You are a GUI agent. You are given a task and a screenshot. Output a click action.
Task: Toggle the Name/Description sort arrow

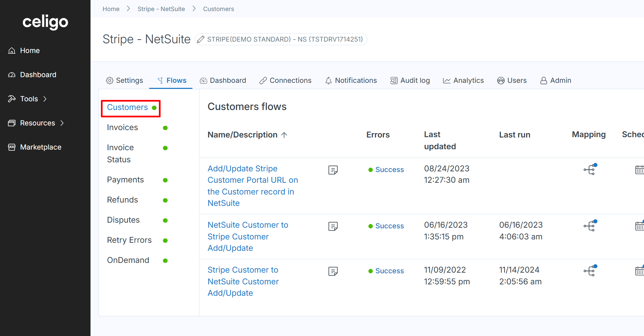coord(285,134)
